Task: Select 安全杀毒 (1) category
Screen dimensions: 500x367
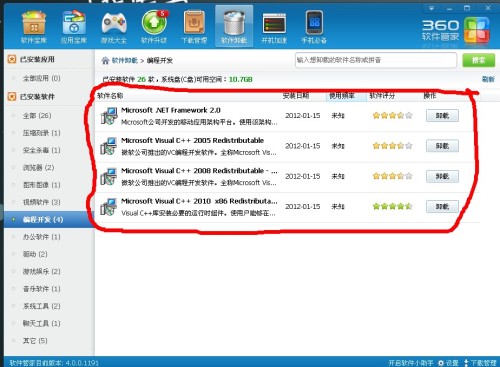Action: 41,150
